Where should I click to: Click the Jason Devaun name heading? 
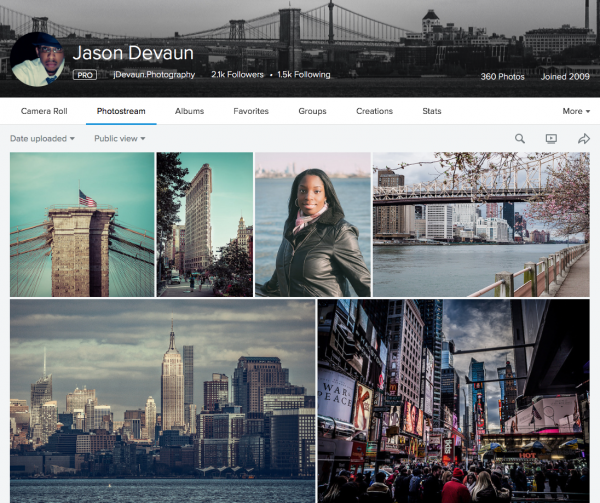[133, 53]
